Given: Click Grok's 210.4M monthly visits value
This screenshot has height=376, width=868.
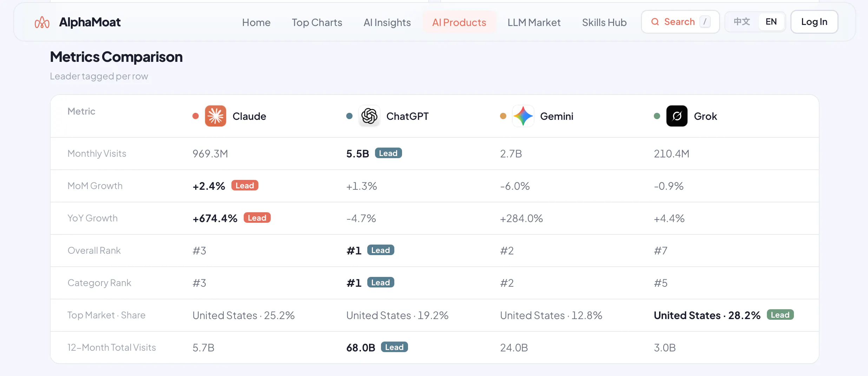Looking at the screenshot, I should point(671,154).
